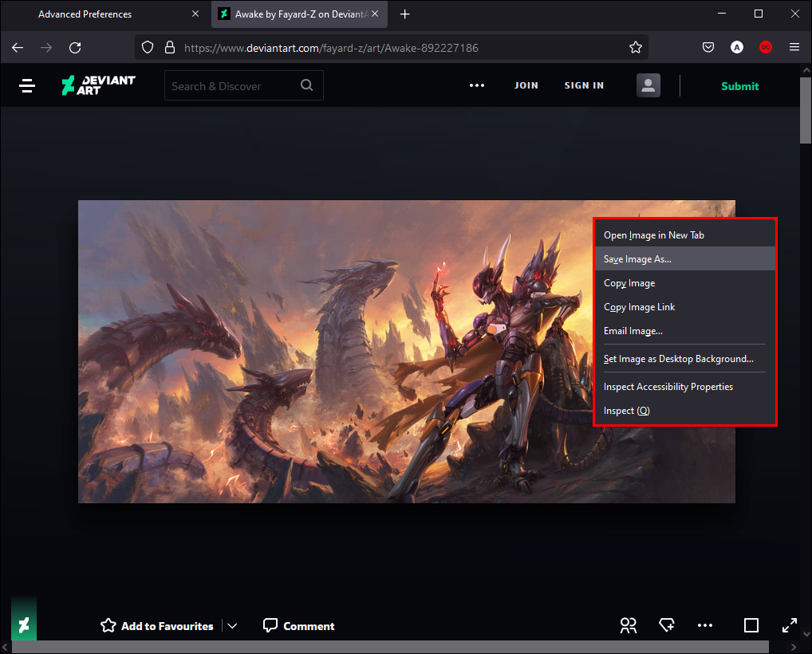Choose Open Image in New Tab
812x654 pixels.
pos(684,235)
